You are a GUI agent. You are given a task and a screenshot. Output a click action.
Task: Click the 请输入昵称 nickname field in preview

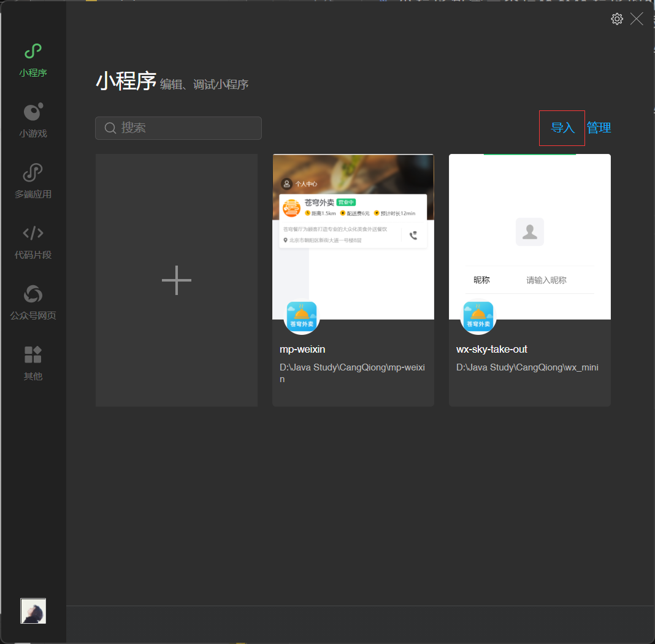[545, 280]
